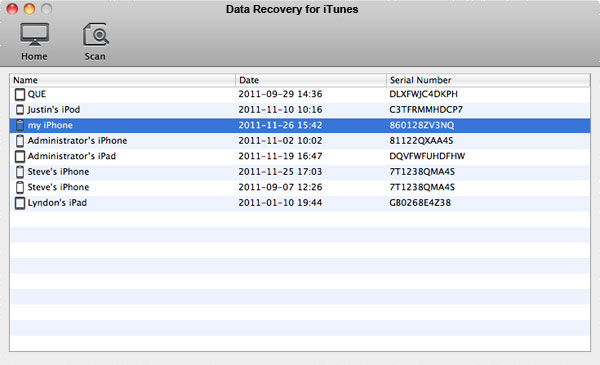The height and width of the screenshot is (365, 600).
Task: Click serial number 81122QXAA4S
Action: 421,141
